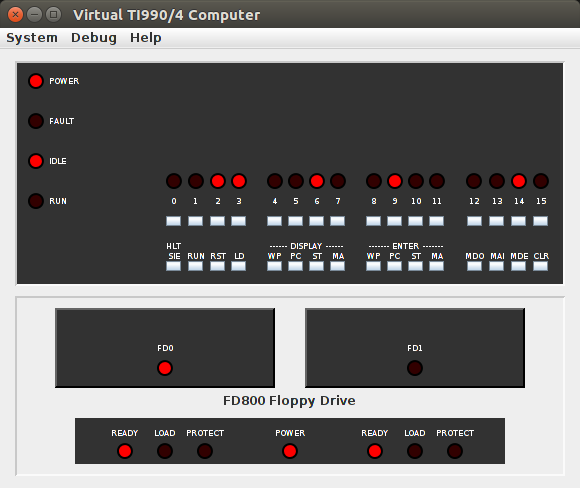580x488 pixels.
Task: Click the floppy POWER indicator LED
Action: pos(290,451)
